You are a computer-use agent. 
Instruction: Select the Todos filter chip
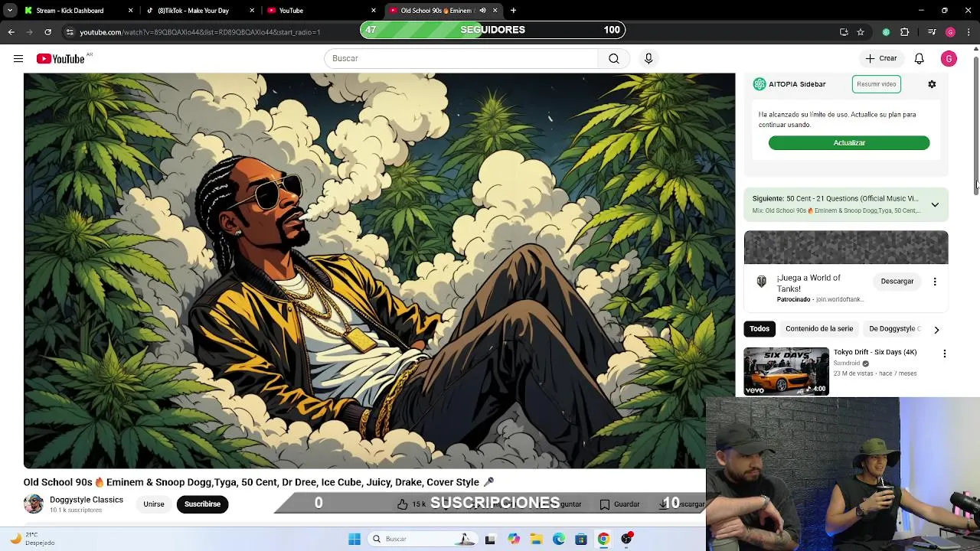coord(759,328)
